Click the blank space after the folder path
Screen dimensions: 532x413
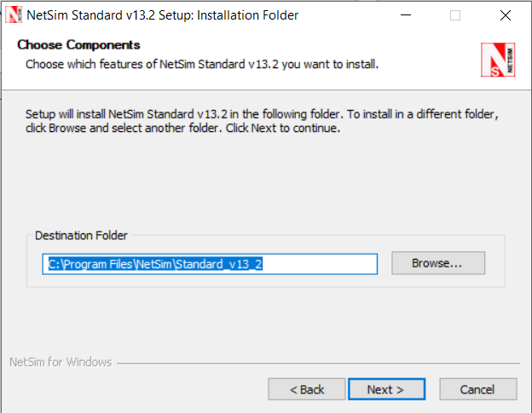pyautogui.click(x=320, y=264)
